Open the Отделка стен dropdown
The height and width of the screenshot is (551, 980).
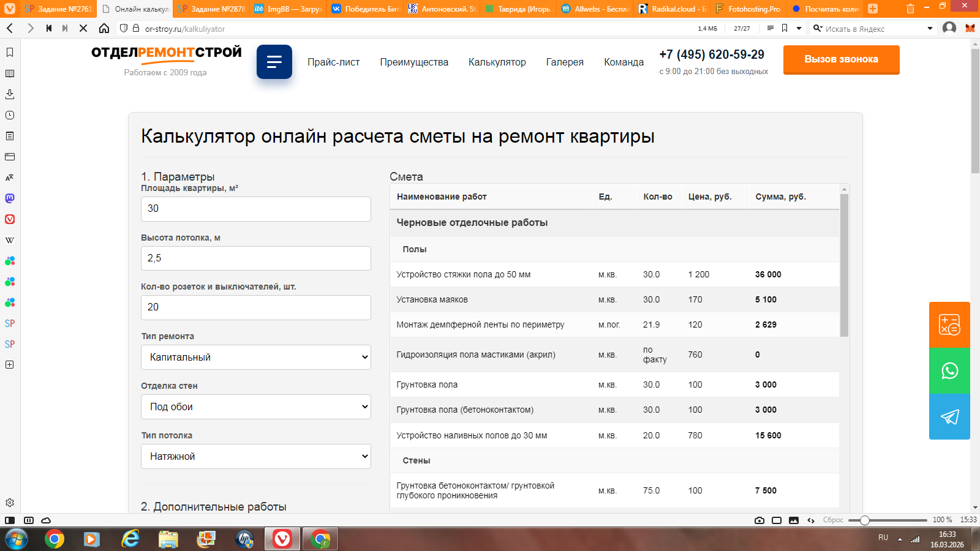coord(255,407)
